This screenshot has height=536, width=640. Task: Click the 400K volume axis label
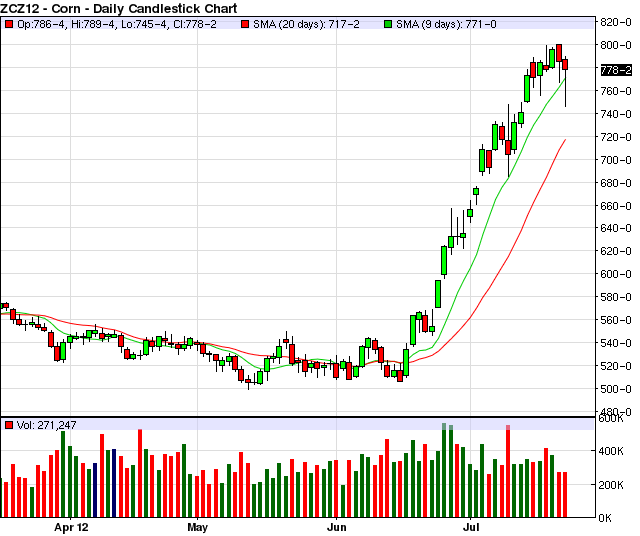611,451
